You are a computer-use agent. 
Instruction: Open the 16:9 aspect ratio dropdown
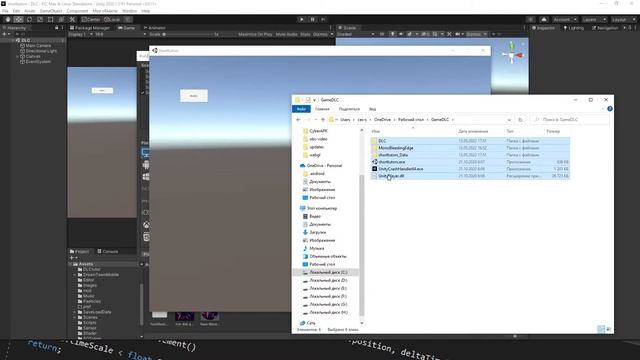pyautogui.click(x=120, y=34)
